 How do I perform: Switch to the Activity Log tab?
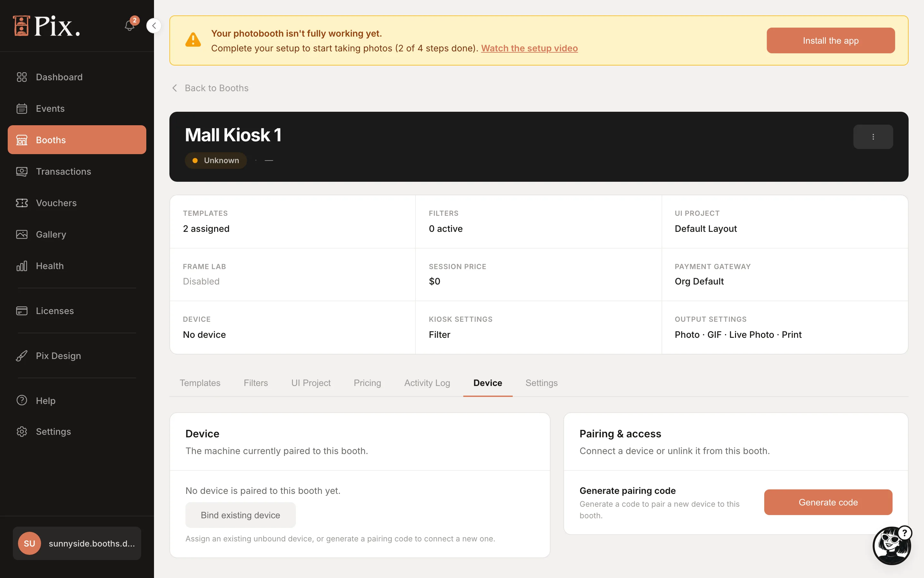[x=427, y=383]
